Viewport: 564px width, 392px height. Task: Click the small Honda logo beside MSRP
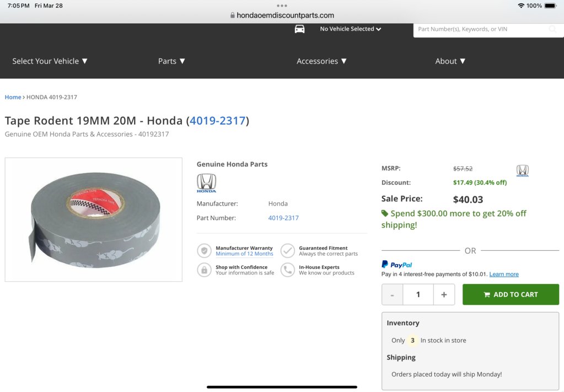(x=522, y=170)
